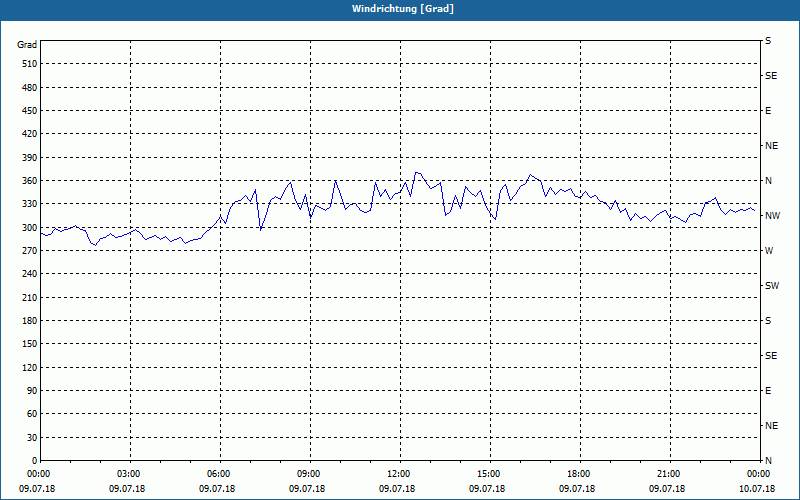Select the 06:00 time label
Image resolution: width=800 pixels, height=500 pixels.
[x=217, y=474]
